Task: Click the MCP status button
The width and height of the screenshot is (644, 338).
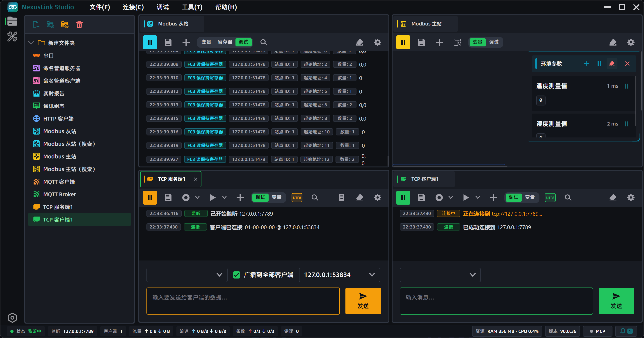Action: (x=598, y=331)
